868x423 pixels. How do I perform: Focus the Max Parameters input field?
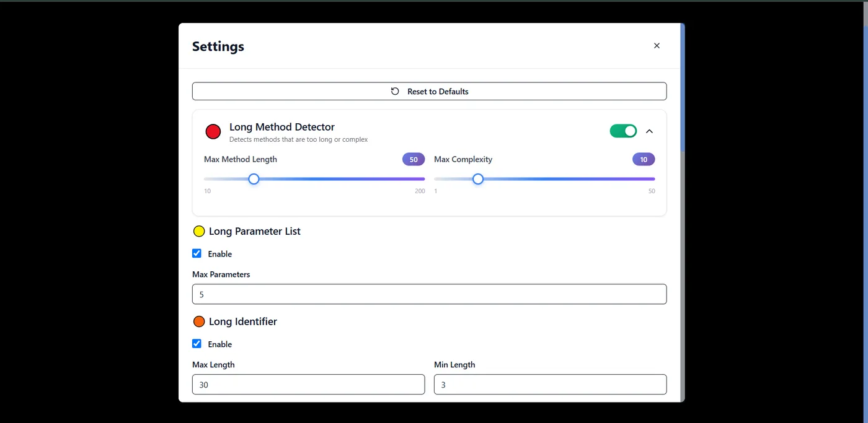point(429,294)
